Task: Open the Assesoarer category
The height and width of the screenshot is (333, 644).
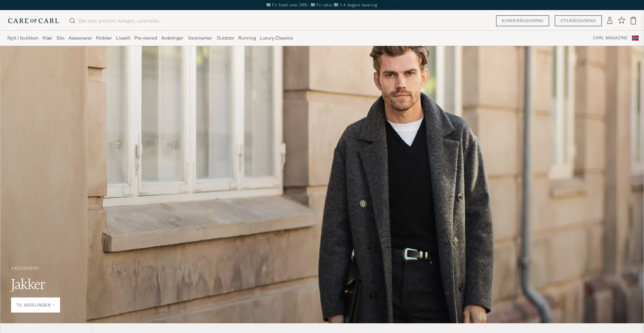Action: click(80, 38)
